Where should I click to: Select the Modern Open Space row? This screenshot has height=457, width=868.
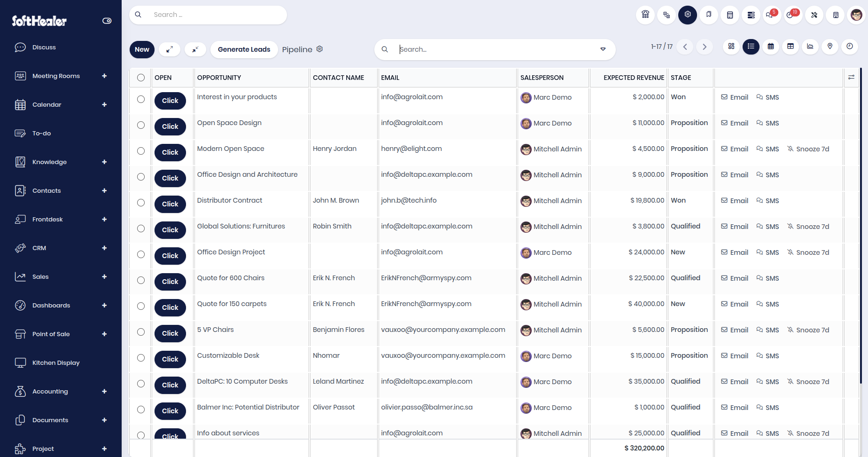(141, 151)
